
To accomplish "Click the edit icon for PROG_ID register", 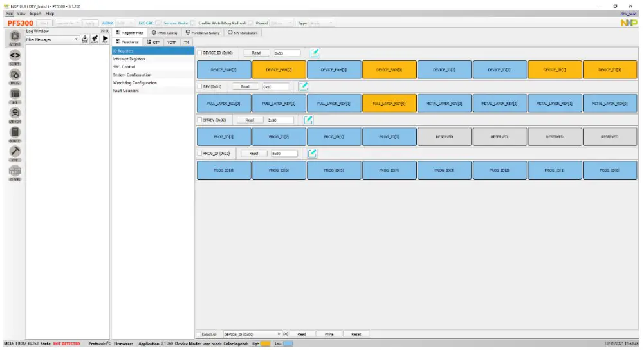I will pos(312,153).
